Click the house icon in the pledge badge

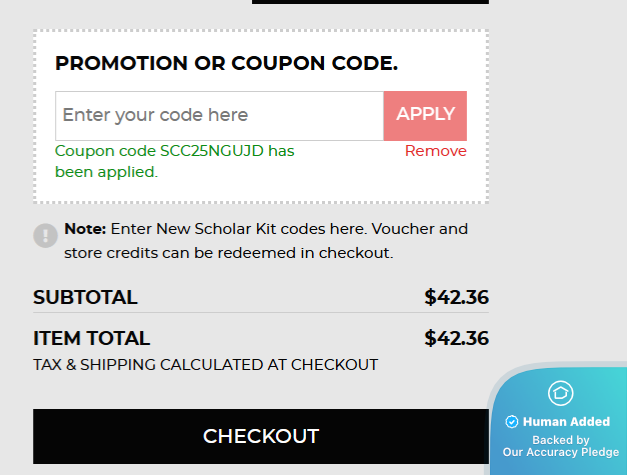pyautogui.click(x=561, y=393)
